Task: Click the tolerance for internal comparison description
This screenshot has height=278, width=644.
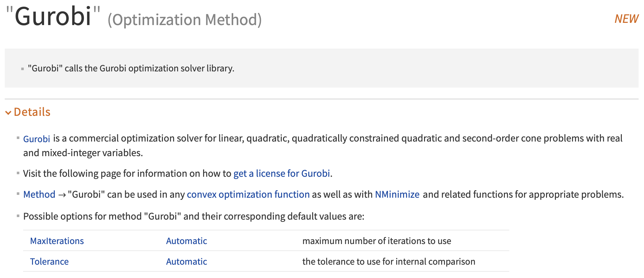Action: pyautogui.click(x=389, y=261)
